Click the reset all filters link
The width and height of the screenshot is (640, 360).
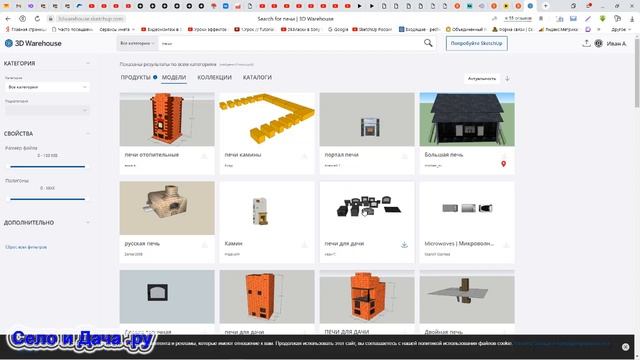tap(26, 247)
